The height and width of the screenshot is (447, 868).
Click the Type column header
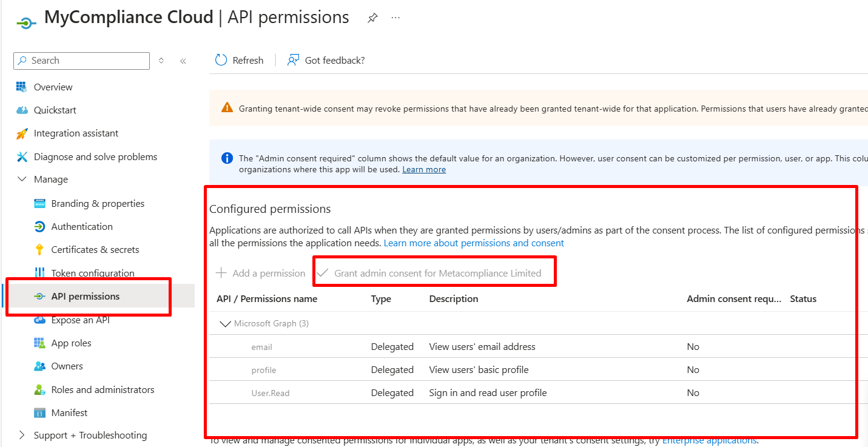coord(381,298)
